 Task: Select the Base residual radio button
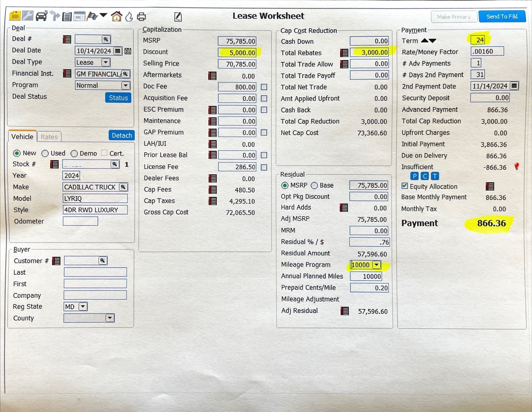coord(314,186)
